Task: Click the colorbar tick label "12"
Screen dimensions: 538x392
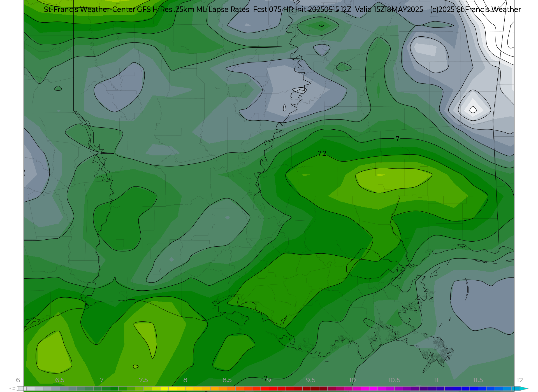Action: click(520, 380)
